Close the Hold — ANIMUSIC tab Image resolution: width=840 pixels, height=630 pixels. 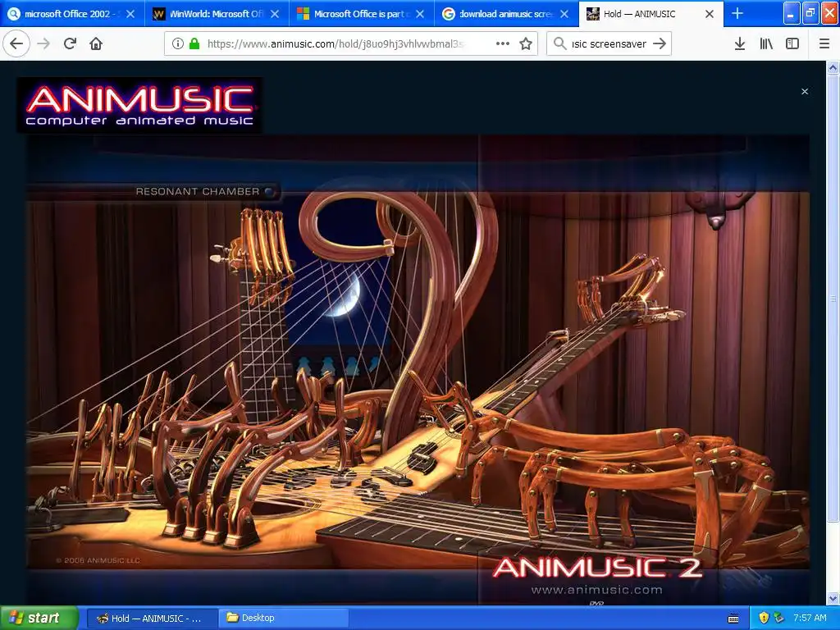(710, 14)
